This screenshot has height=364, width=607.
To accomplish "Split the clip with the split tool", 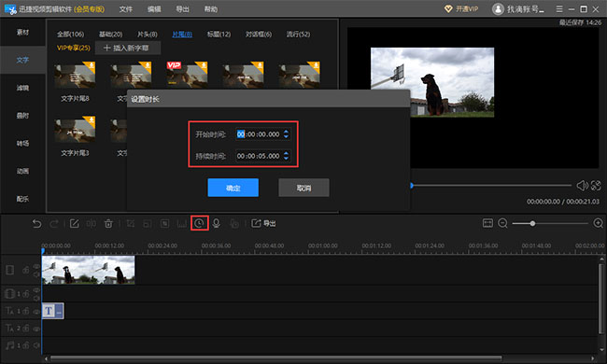I will 92,224.
